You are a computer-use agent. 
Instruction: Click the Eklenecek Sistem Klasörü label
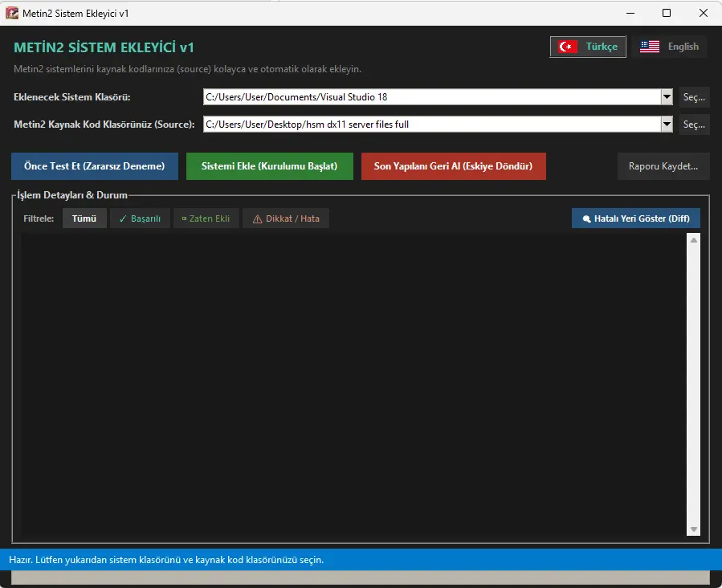(72, 97)
